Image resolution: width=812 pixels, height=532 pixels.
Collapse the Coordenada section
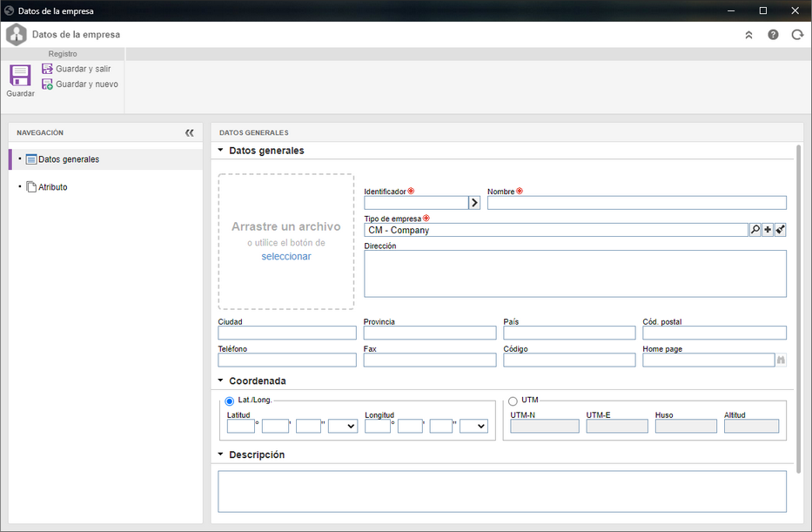pos(220,380)
